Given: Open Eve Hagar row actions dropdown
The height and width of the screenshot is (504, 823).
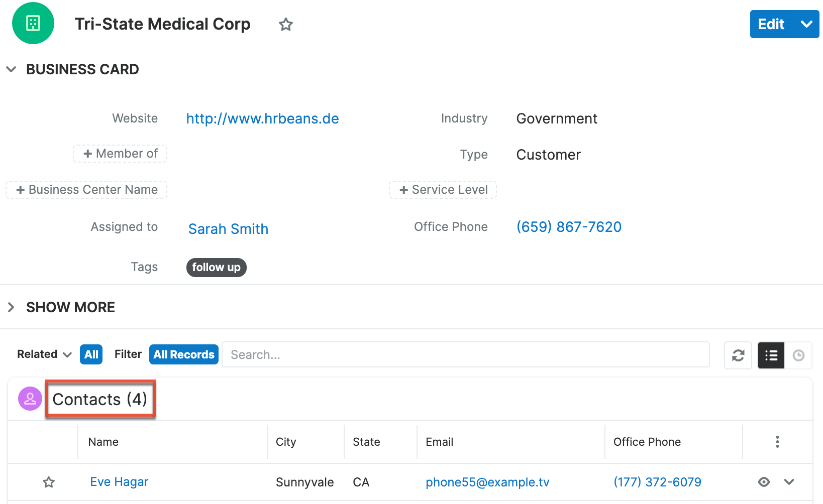Looking at the screenshot, I should [789, 482].
